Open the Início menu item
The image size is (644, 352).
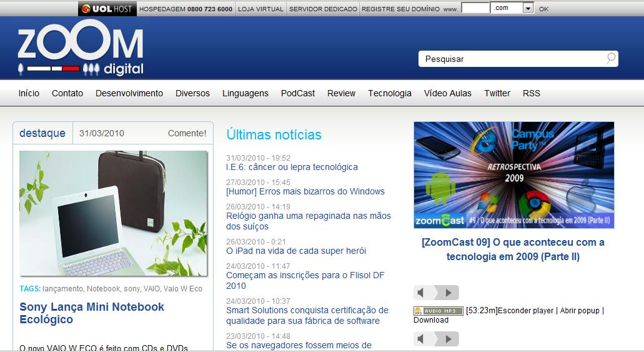pos(29,93)
